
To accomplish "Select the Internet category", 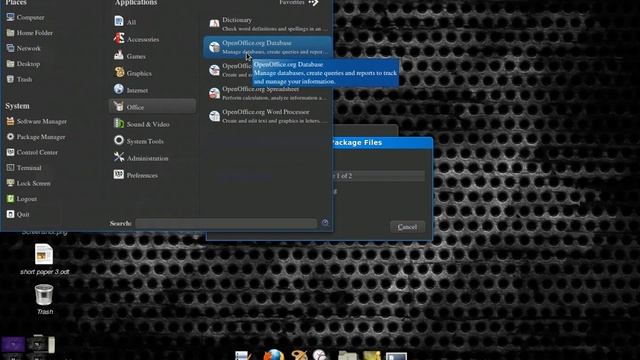I will (x=153, y=90).
